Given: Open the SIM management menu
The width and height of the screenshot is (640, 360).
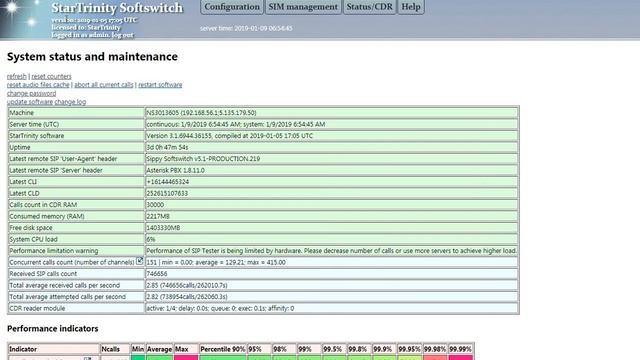Looking at the screenshot, I should pos(303,7).
